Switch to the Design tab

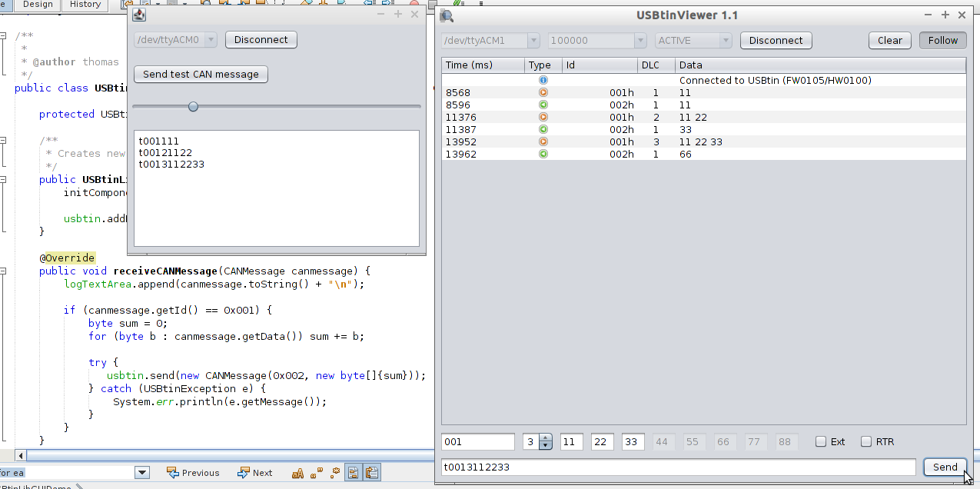point(38,5)
